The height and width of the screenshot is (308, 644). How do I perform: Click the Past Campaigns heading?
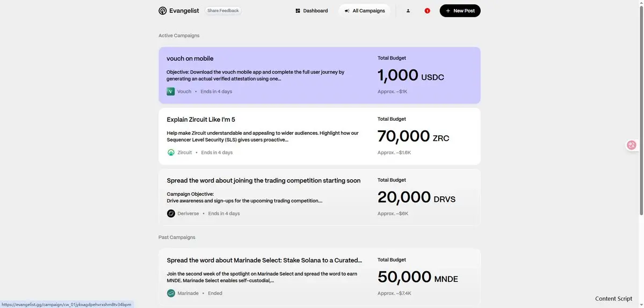tap(177, 238)
